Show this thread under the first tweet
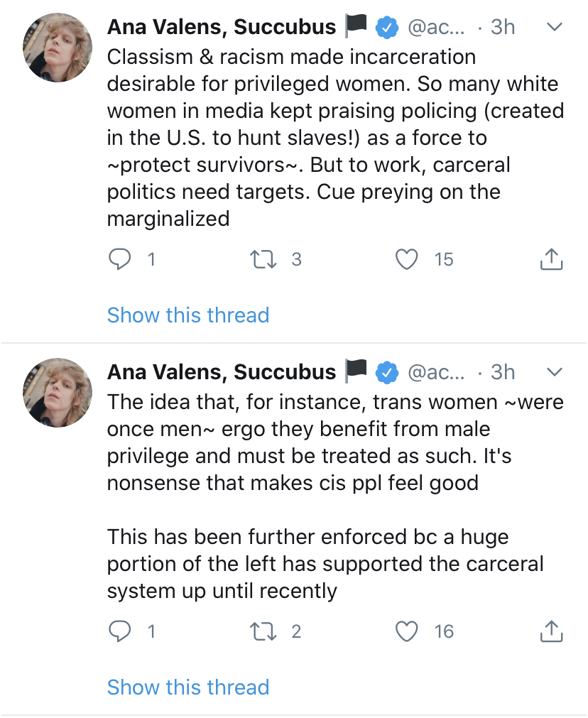The image size is (588, 718). pyautogui.click(x=188, y=315)
